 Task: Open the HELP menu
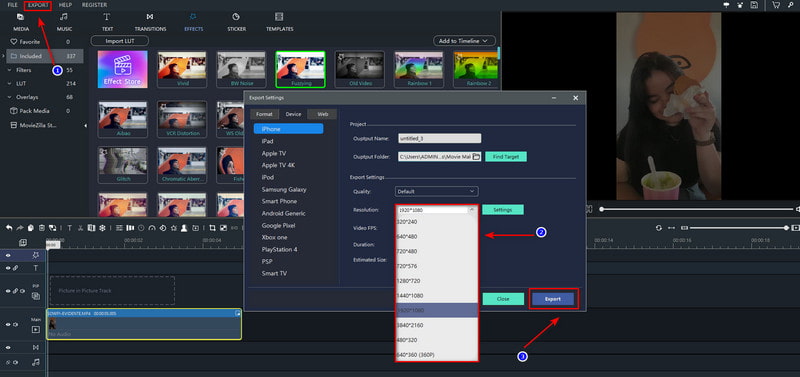[65, 5]
